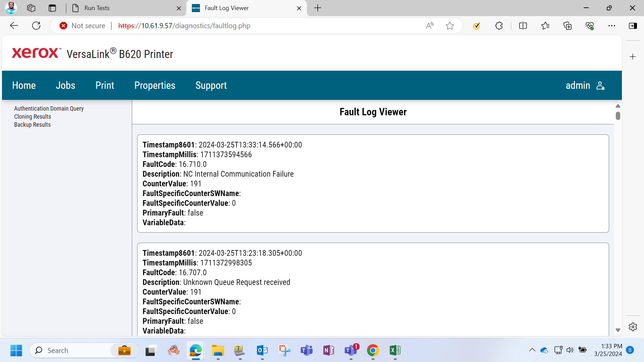Open Cloning Results link
Image resolution: width=644 pixels, height=362 pixels.
tap(33, 117)
